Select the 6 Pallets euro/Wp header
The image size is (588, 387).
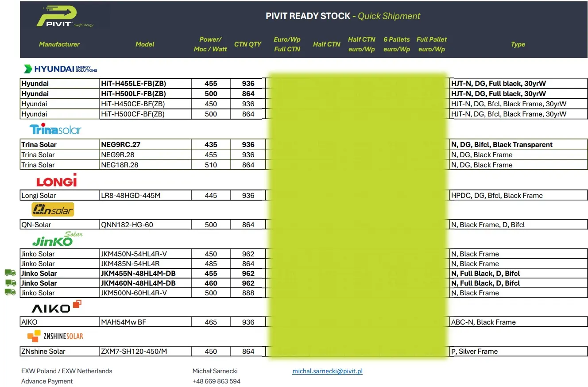397,44
